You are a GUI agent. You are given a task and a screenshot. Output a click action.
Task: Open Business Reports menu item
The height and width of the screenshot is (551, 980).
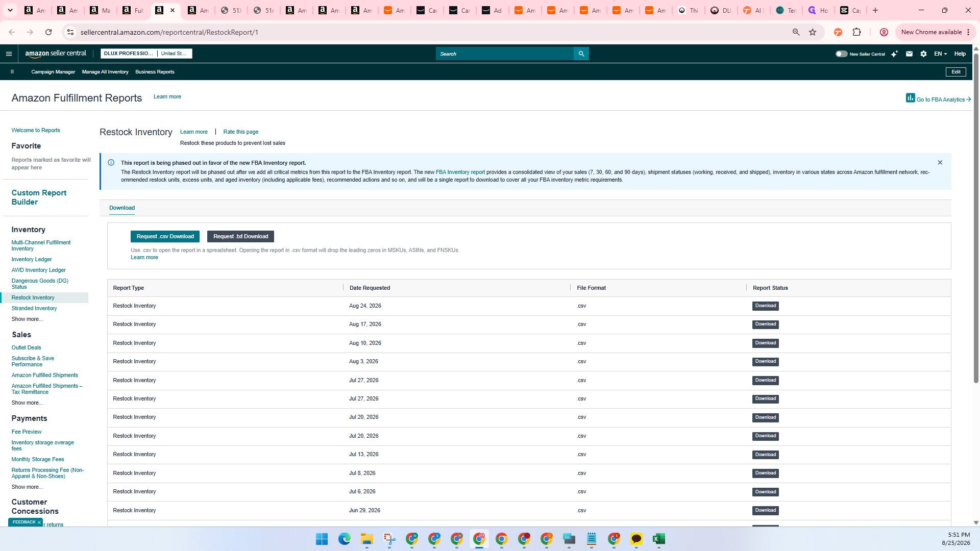(x=155, y=72)
